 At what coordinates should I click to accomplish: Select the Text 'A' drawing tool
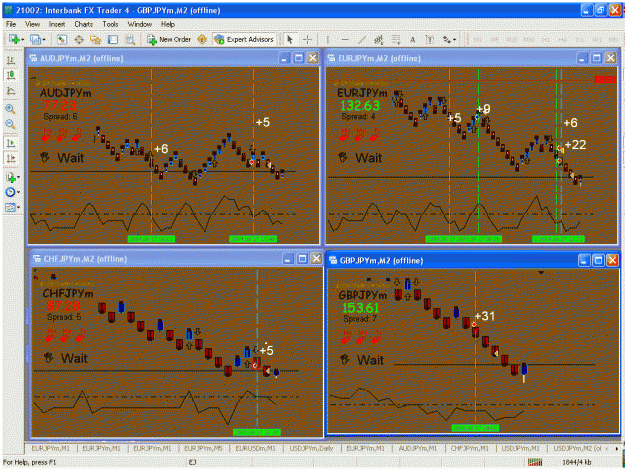coord(413,39)
